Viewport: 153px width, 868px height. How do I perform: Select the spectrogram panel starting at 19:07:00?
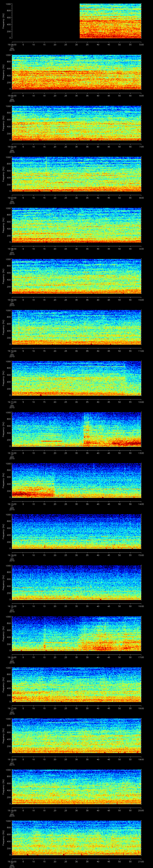click(77, 174)
